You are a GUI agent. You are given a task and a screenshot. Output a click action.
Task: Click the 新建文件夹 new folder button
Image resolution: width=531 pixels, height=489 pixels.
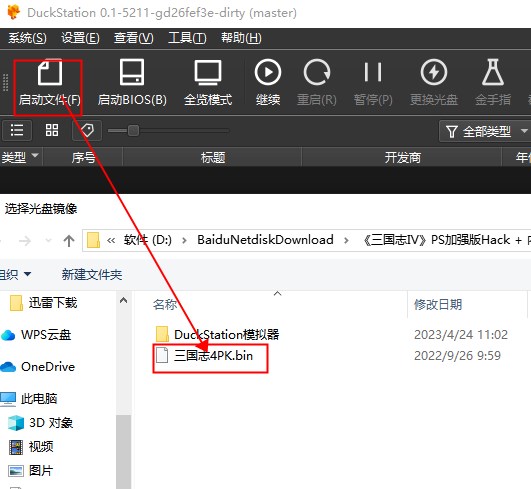[x=92, y=274]
